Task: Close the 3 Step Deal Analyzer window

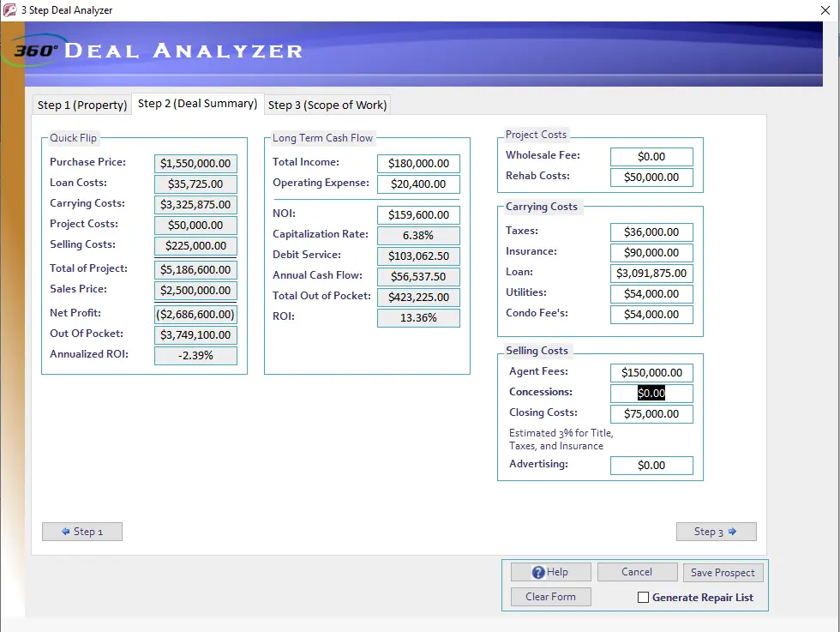Action: (813, 10)
